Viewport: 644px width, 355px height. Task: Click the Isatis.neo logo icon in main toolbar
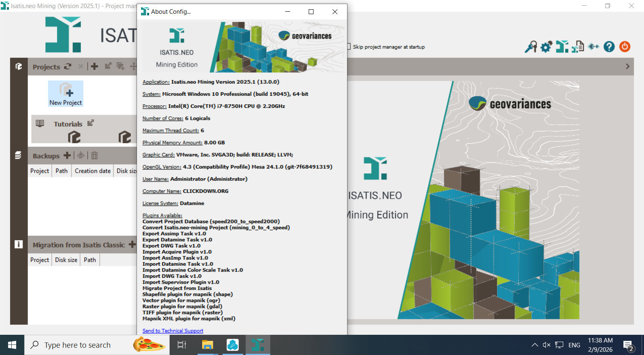[x=562, y=46]
